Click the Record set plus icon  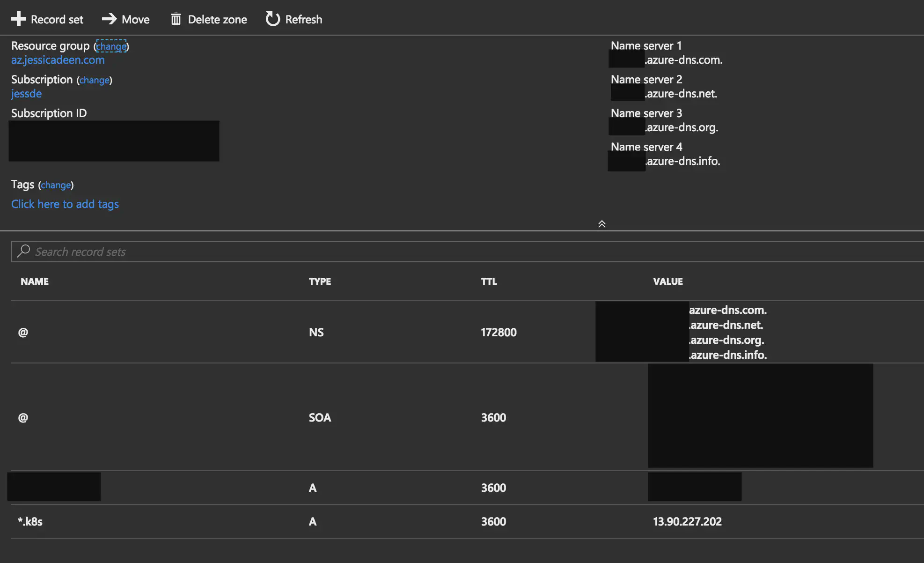(19, 19)
